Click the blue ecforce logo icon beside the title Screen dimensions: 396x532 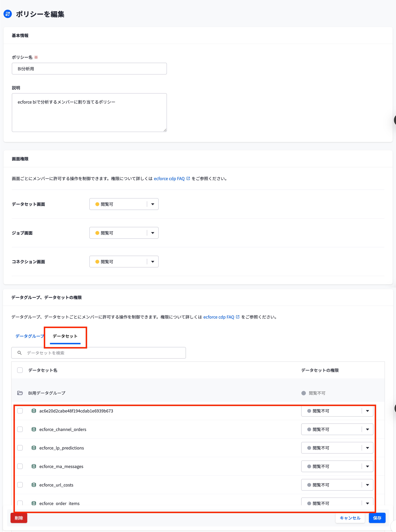tap(8, 14)
